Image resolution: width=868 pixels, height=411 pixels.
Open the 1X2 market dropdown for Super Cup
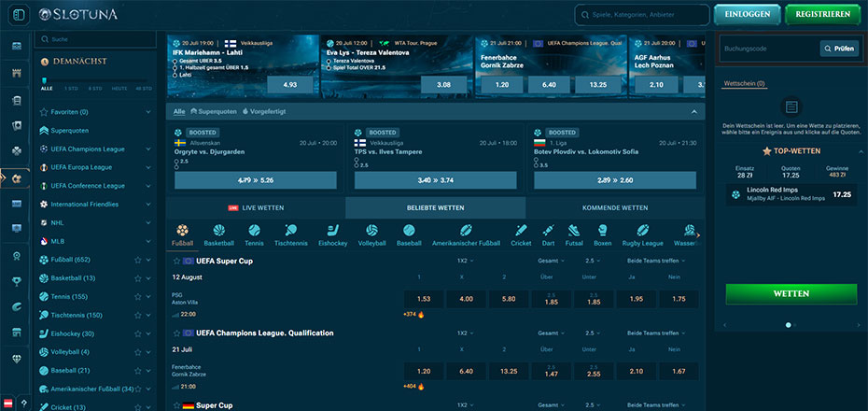[x=464, y=405]
